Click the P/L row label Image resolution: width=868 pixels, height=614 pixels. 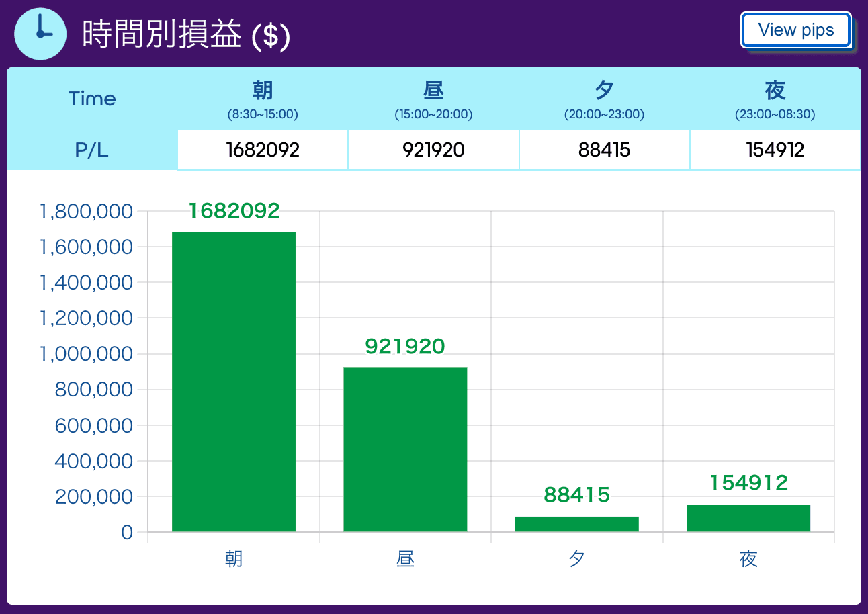click(x=92, y=150)
